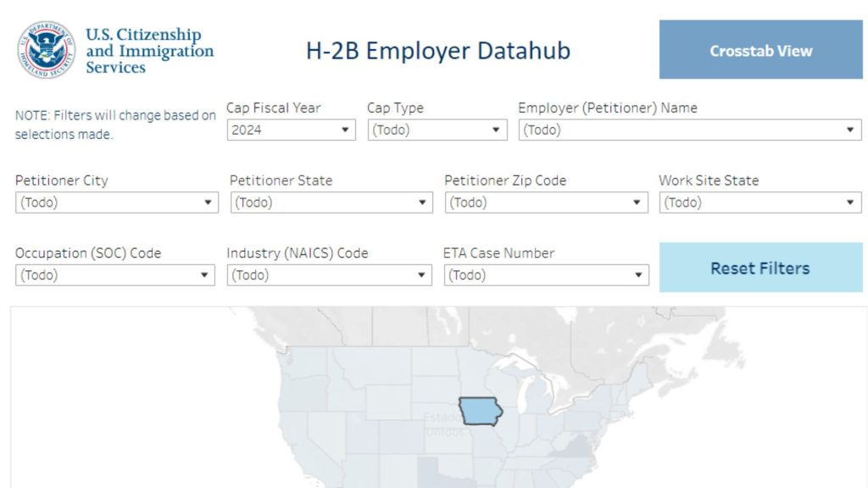
Task: Open the Petitioner State dropdown
Action: tap(331, 202)
